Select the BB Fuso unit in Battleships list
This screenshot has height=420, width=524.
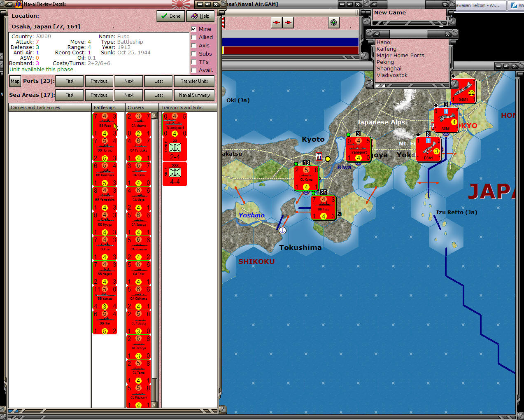(105, 124)
